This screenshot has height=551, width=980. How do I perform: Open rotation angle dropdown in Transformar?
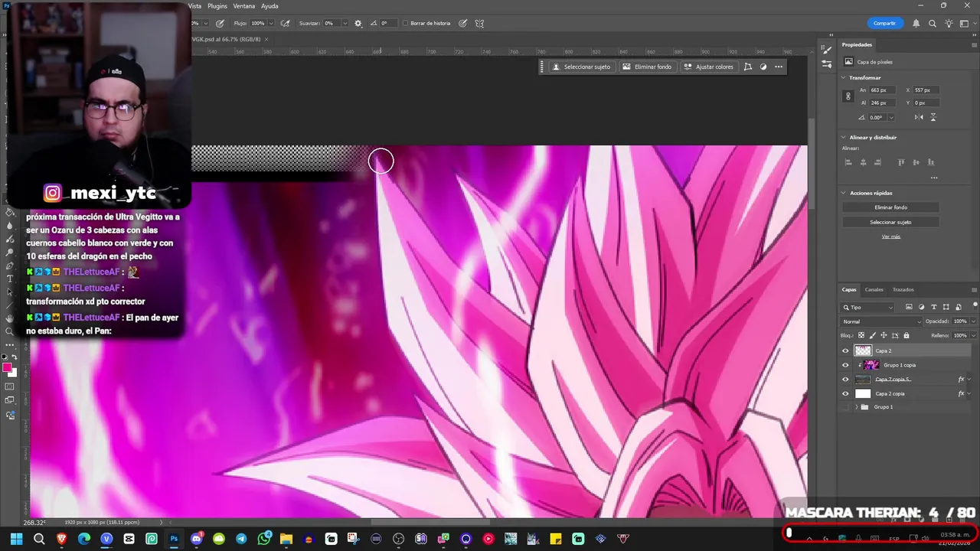(x=892, y=117)
